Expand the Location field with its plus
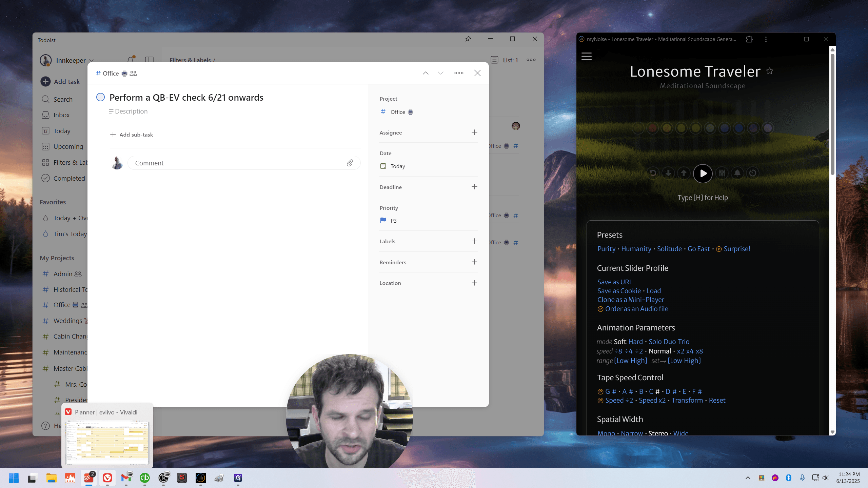Viewport: 868px width, 488px height. [474, 283]
